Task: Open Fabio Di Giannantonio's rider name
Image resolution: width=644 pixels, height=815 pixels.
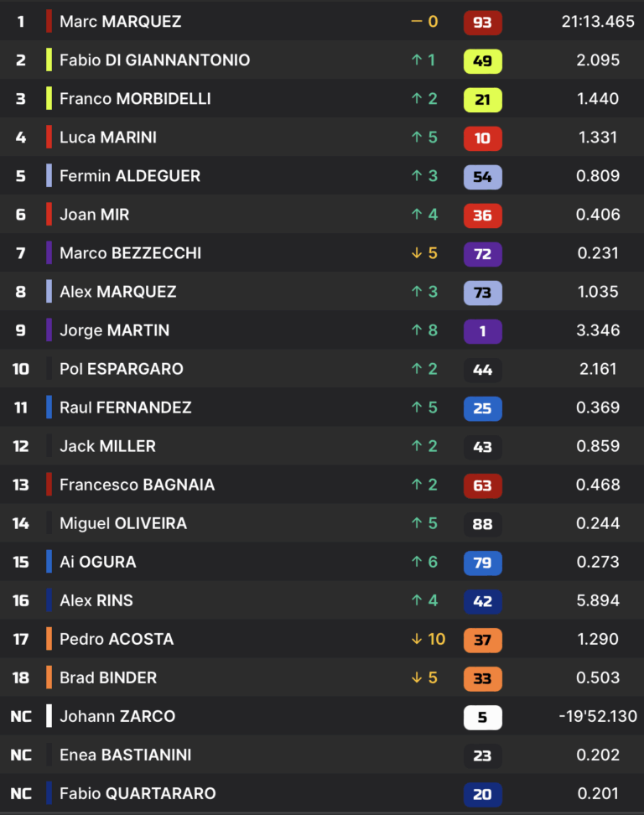Action: click(154, 60)
